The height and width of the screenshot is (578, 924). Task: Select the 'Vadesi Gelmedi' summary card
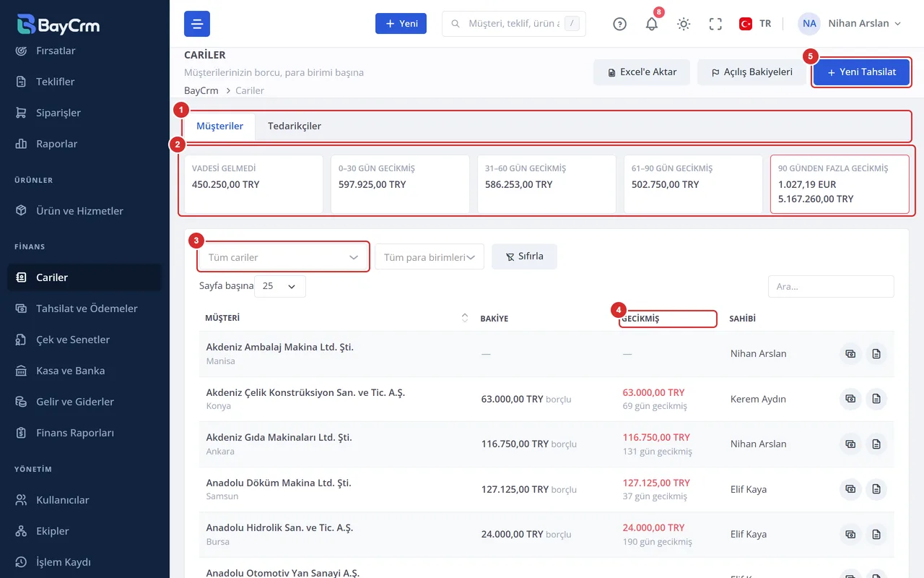[x=253, y=184]
